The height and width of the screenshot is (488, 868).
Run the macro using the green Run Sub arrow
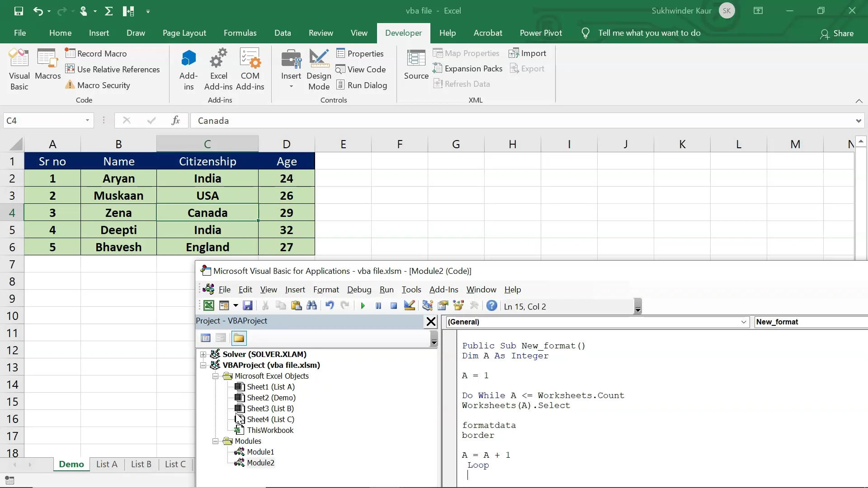pyautogui.click(x=363, y=306)
